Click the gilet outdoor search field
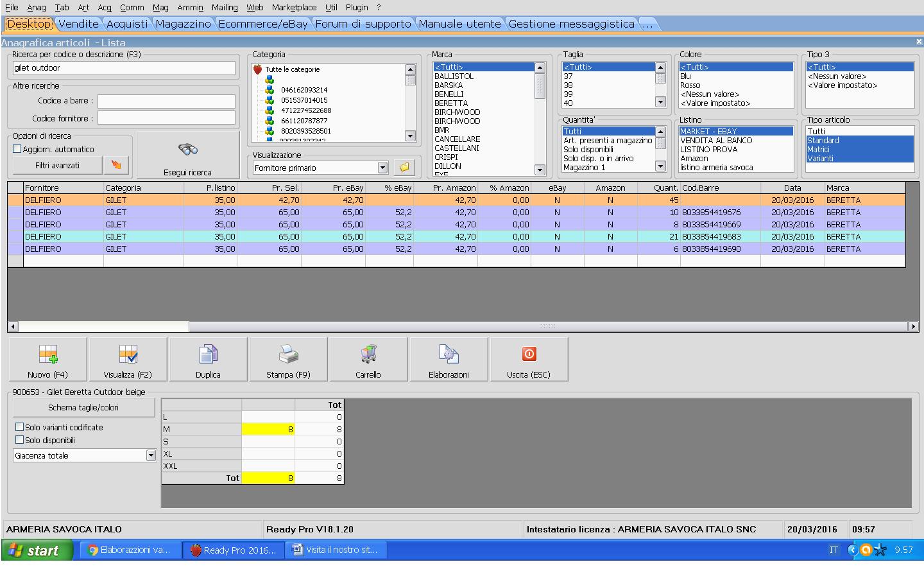 tap(124, 67)
